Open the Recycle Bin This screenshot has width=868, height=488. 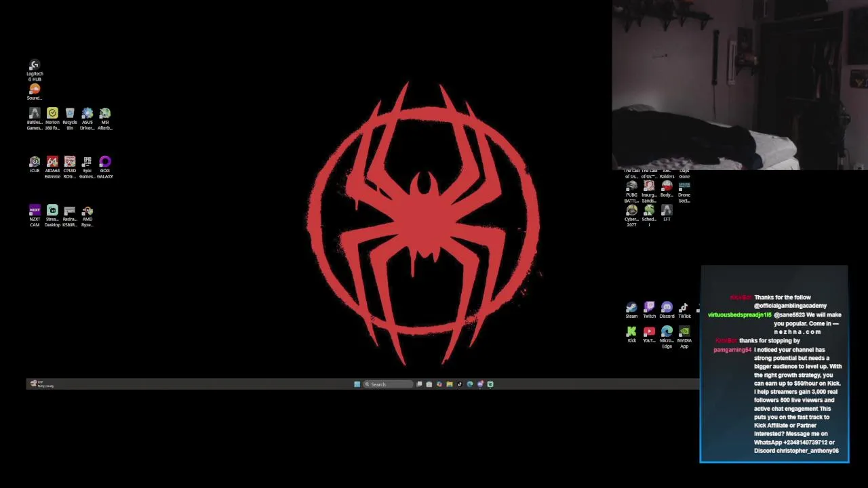coord(70,119)
